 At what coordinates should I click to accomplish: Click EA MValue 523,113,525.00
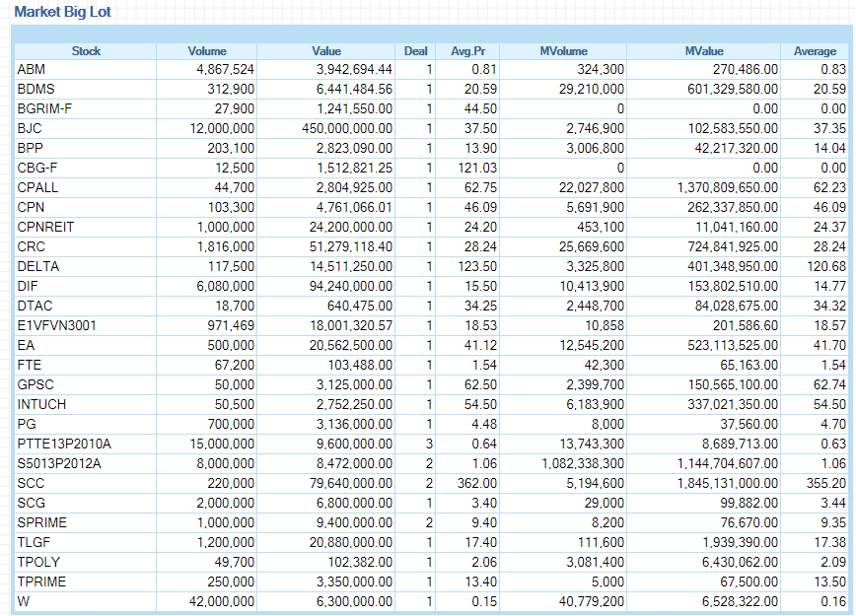733,345
